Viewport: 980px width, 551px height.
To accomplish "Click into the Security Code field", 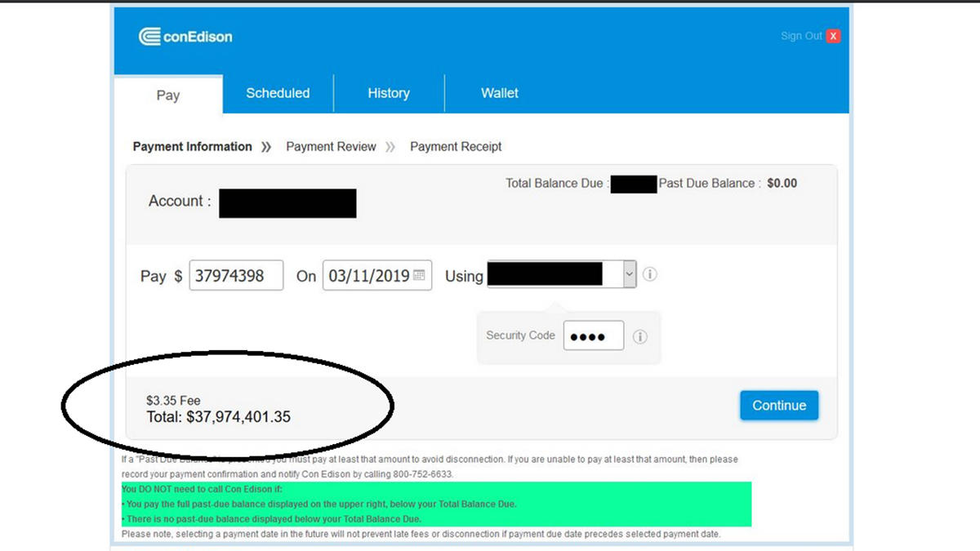I will [x=593, y=335].
